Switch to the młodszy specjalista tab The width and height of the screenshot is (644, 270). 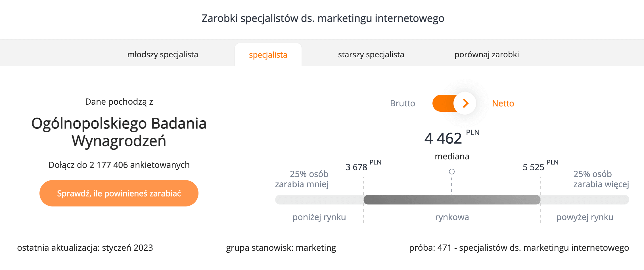click(162, 54)
